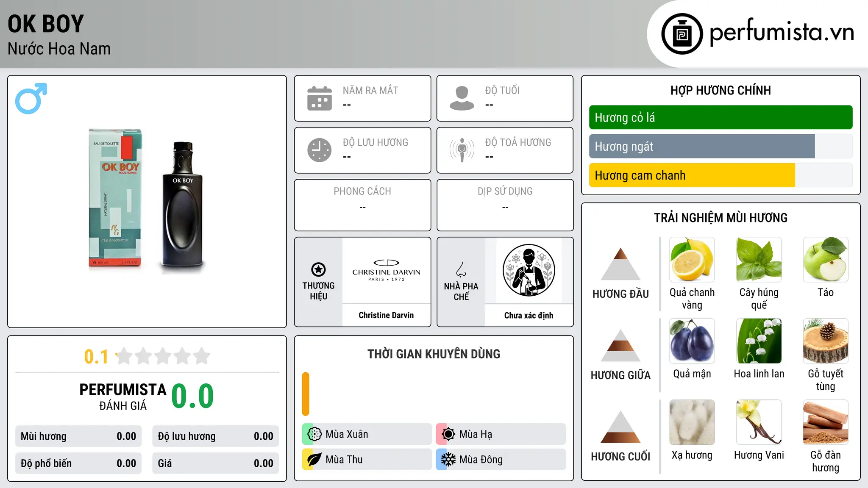This screenshot has height=488, width=868.
Task: Click the Perfumista Đánh giá label
Action: (123, 396)
